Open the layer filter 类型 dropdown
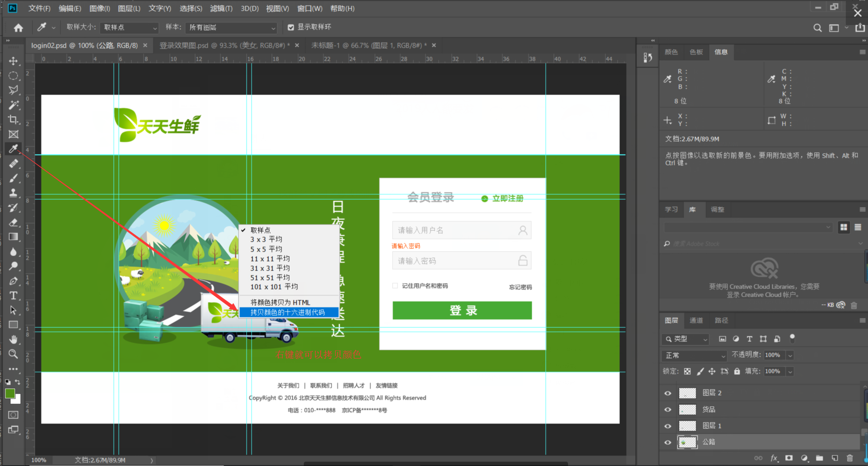The image size is (868, 466). click(x=686, y=339)
